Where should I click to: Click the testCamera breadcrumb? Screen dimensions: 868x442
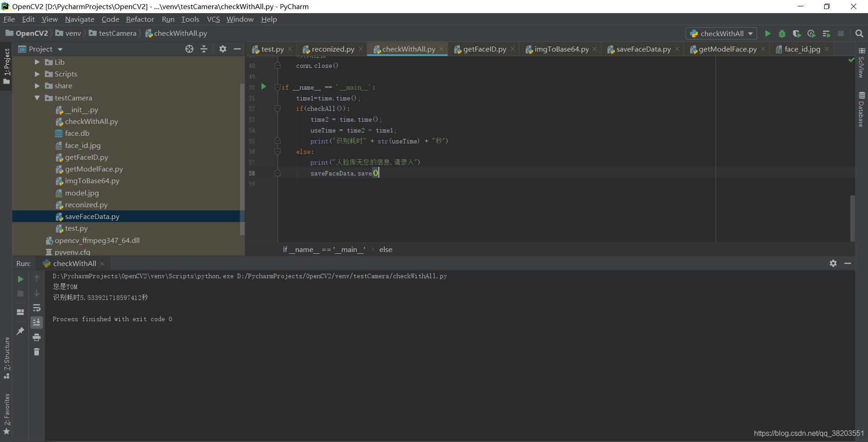coord(113,33)
